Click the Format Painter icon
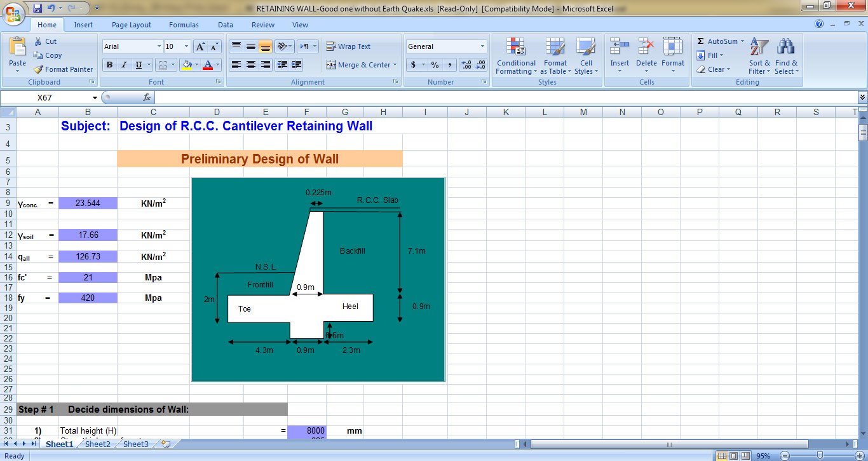The height and width of the screenshot is (461, 868). (x=39, y=69)
